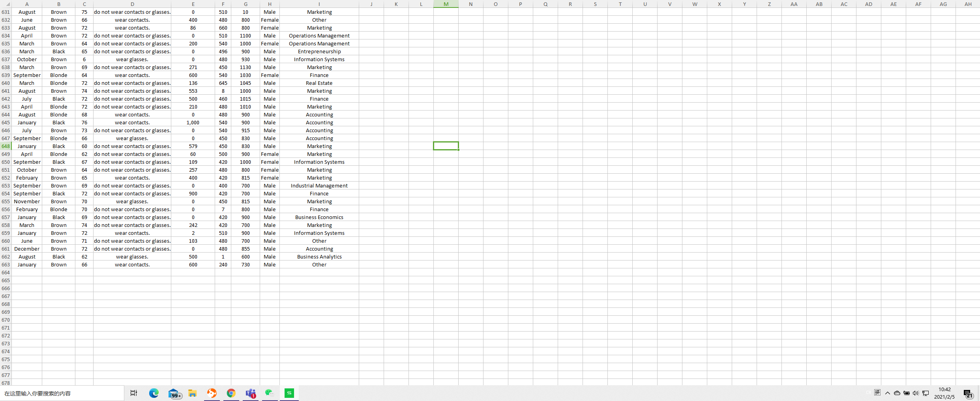Select the cell with value 645
This screenshot has width=980, height=401.
click(x=223, y=83)
